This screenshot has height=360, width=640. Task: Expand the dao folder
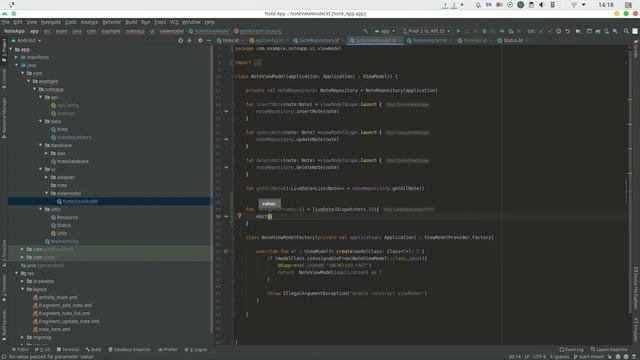[47, 153]
